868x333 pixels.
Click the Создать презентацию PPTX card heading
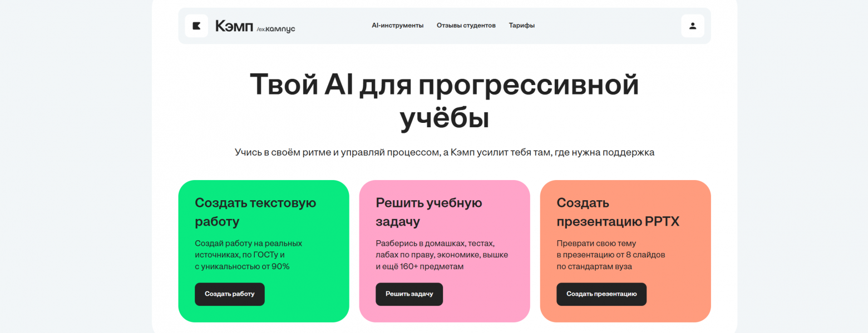[618, 212]
